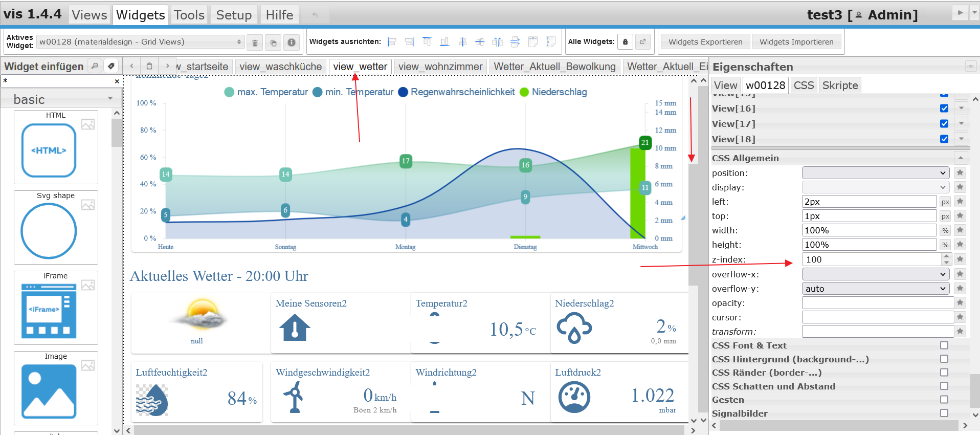Screen dimensions: 980x435
Task: Align widgets to the top edge
Action: tap(427, 42)
